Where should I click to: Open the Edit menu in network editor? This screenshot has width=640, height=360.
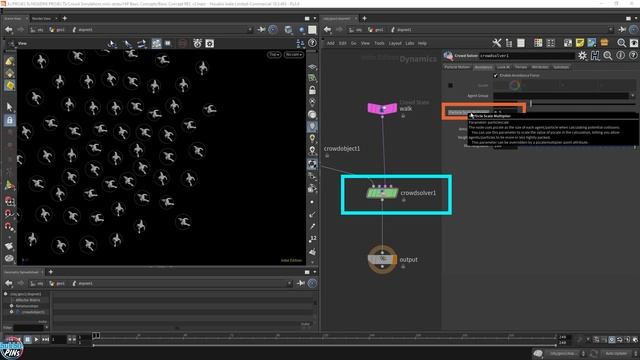pos(342,43)
